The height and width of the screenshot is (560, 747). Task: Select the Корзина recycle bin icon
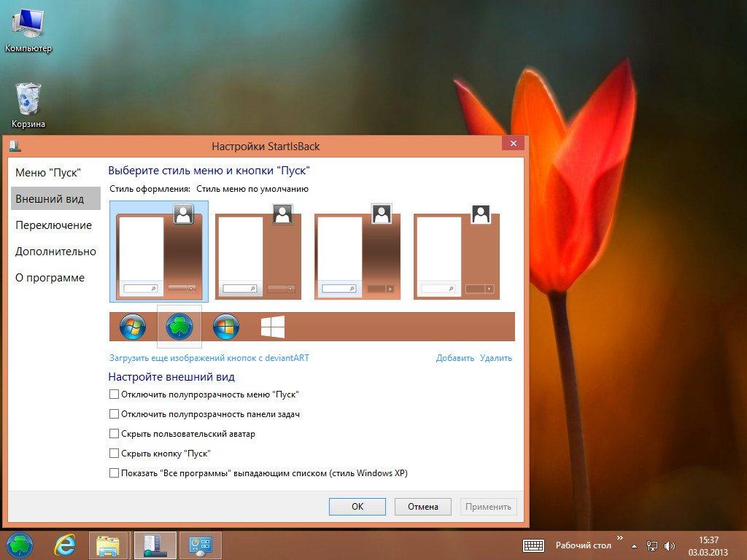click(28, 106)
